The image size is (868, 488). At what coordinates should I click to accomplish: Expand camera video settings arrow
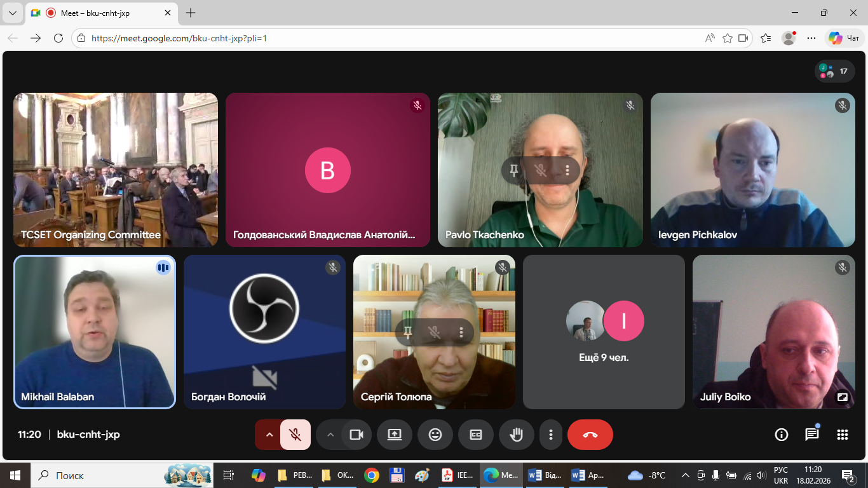tap(330, 435)
